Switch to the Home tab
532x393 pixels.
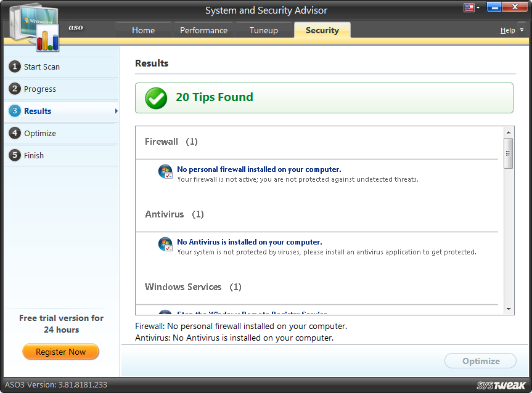click(143, 30)
